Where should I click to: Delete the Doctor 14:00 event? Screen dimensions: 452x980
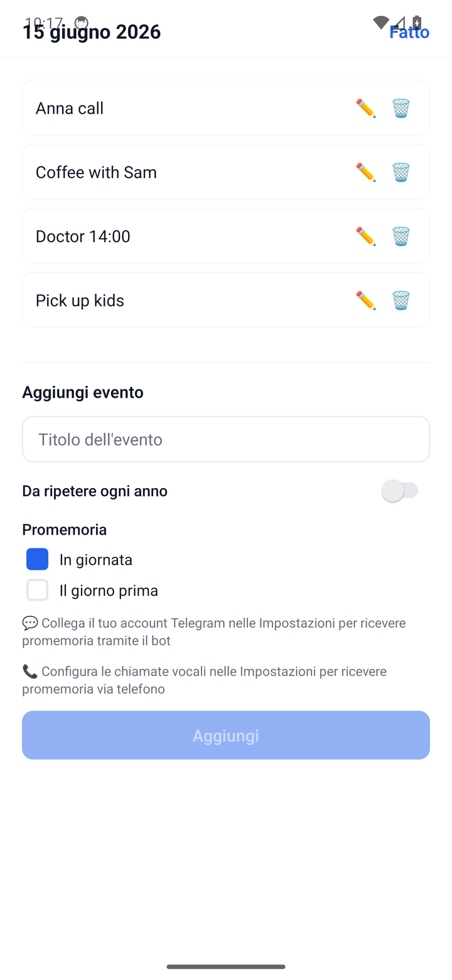click(x=401, y=236)
